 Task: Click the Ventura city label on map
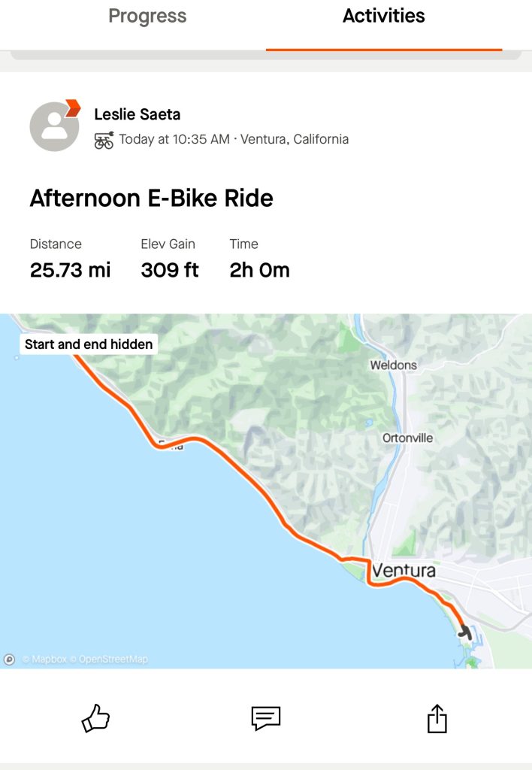(x=404, y=571)
